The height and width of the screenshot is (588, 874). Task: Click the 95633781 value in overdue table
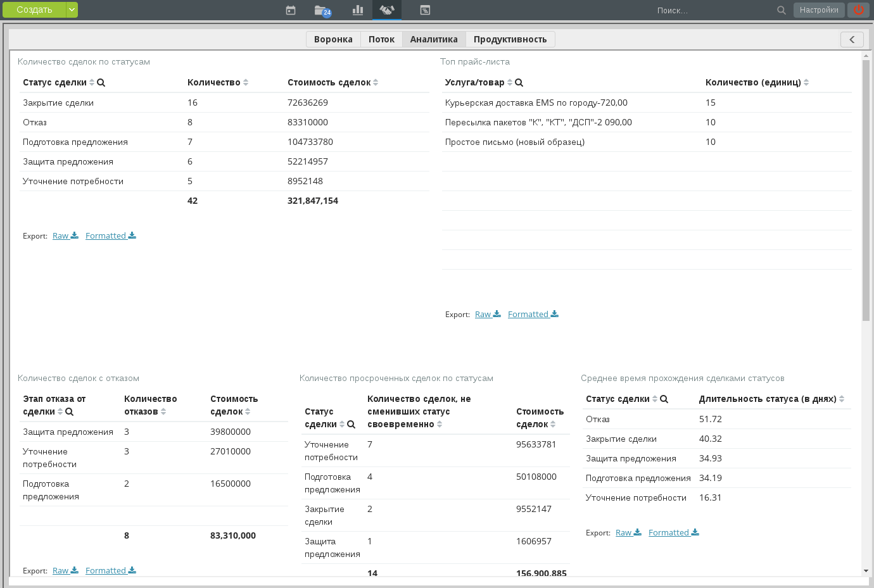tap(536, 444)
